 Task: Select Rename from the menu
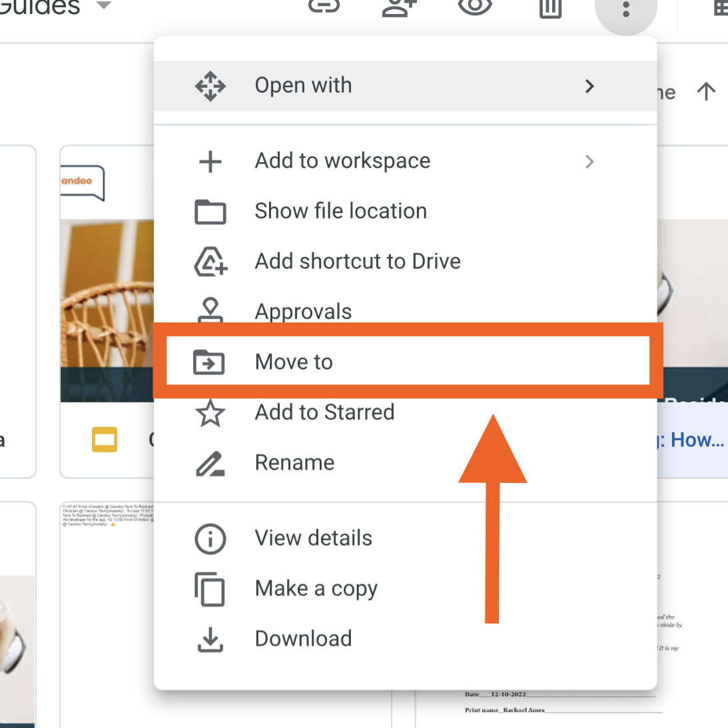[405, 462]
